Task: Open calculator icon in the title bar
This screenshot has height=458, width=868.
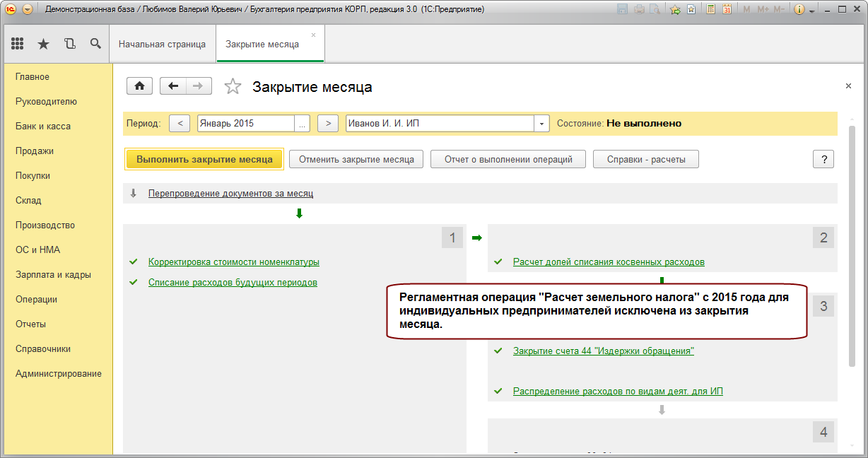Action: [710, 10]
